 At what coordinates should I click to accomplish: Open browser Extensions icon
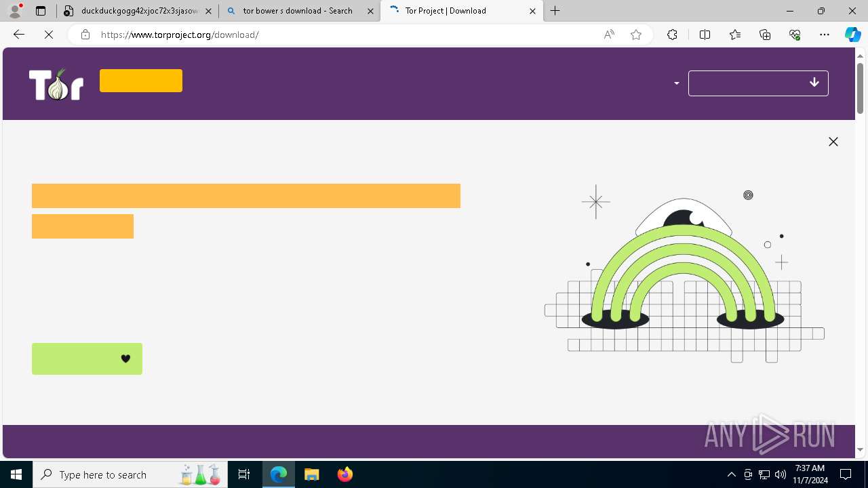point(672,35)
